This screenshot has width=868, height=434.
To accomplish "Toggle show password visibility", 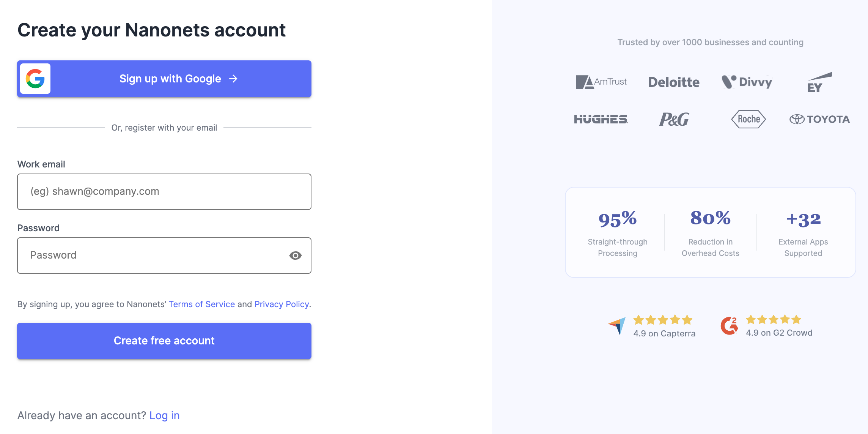I will click(296, 256).
